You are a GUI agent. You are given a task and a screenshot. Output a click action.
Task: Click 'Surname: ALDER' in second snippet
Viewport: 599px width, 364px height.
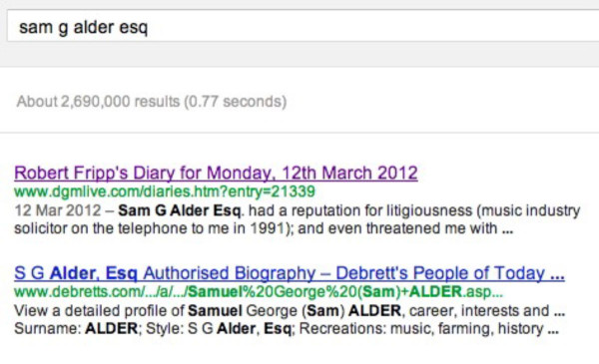point(76,328)
